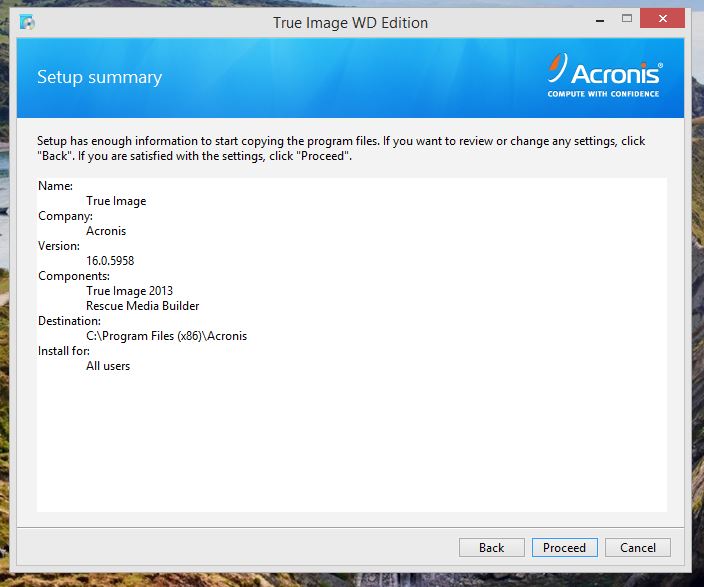This screenshot has height=587, width=704.
Task: Click the Acronis logo in the header
Action: click(x=604, y=76)
